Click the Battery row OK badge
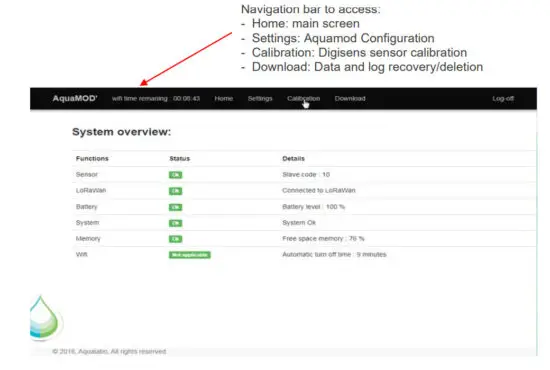This screenshot has width=550, height=370. (175, 207)
